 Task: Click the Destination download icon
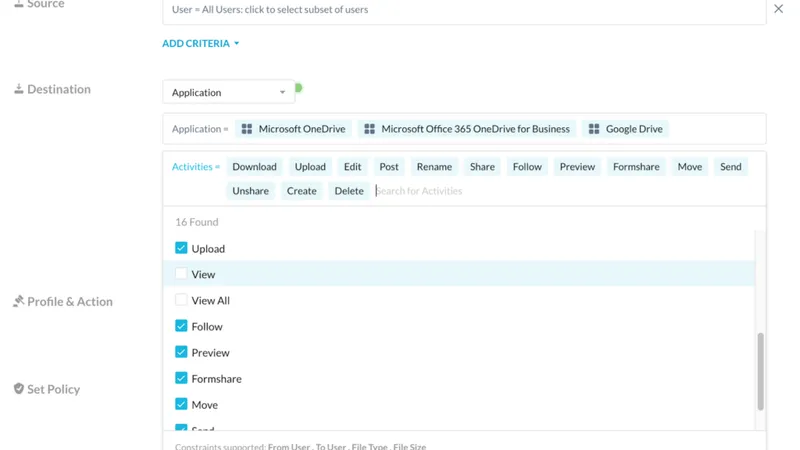point(19,89)
